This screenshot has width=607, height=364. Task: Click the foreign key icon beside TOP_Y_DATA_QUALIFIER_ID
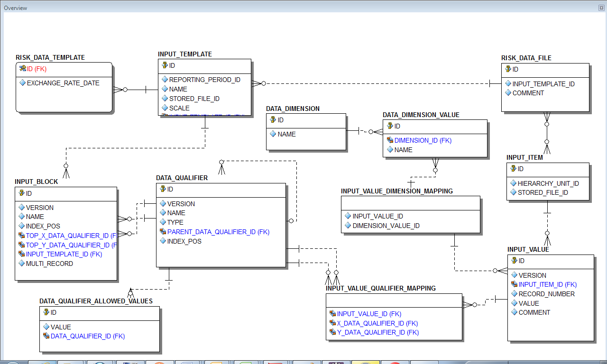(21, 245)
